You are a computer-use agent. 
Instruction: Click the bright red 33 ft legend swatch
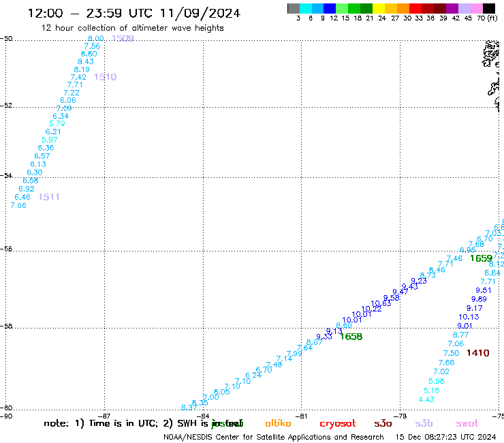pyautogui.click(x=415, y=8)
